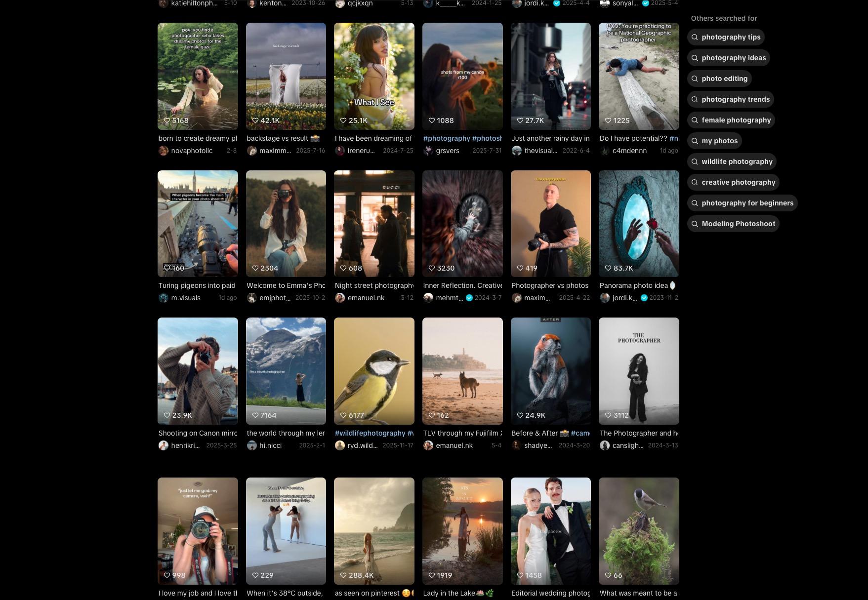Click 'Photographer vs photos' caption
The width and height of the screenshot is (868, 600).
[x=550, y=285]
